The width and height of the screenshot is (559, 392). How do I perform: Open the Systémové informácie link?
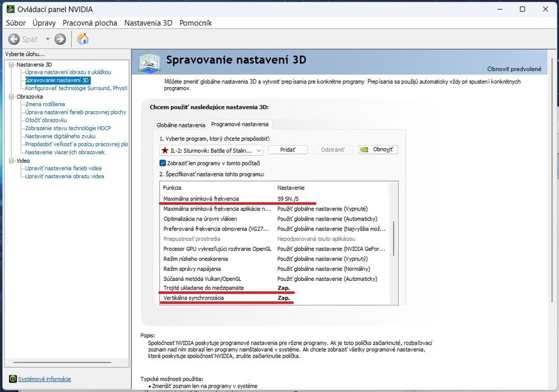tap(45, 379)
